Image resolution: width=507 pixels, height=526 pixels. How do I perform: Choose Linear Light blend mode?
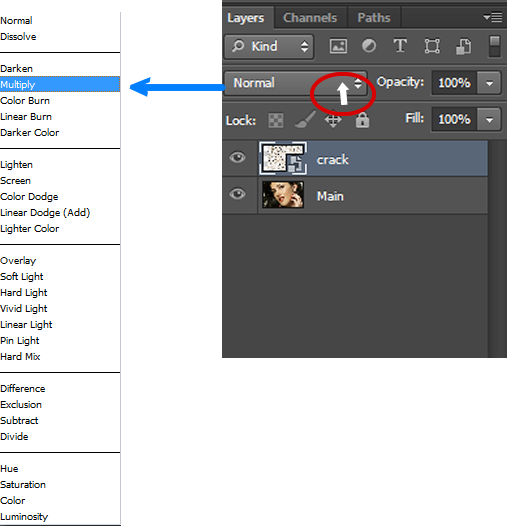point(26,325)
